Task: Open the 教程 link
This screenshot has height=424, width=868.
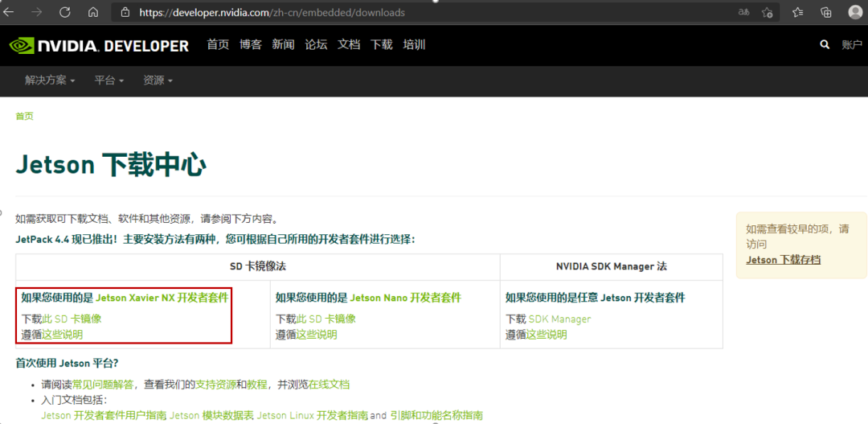Action: pyautogui.click(x=257, y=385)
